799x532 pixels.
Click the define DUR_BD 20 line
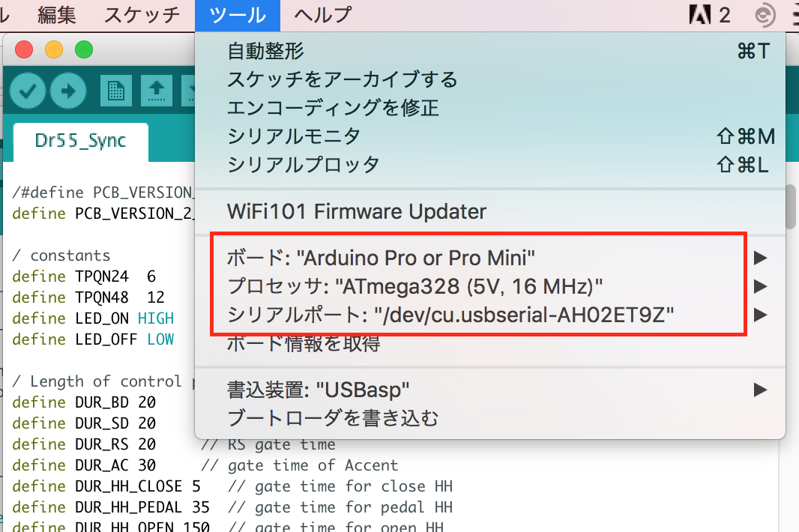tap(84, 402)
